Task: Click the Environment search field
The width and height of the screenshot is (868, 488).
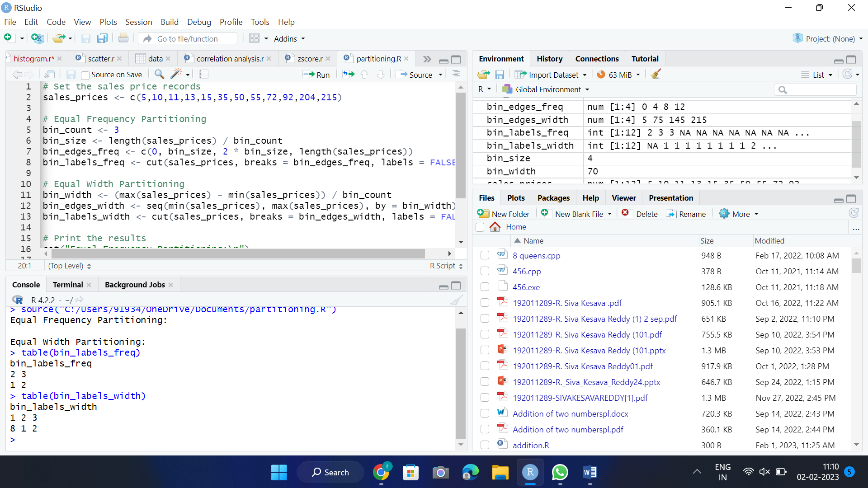Action: click(815, 90)
